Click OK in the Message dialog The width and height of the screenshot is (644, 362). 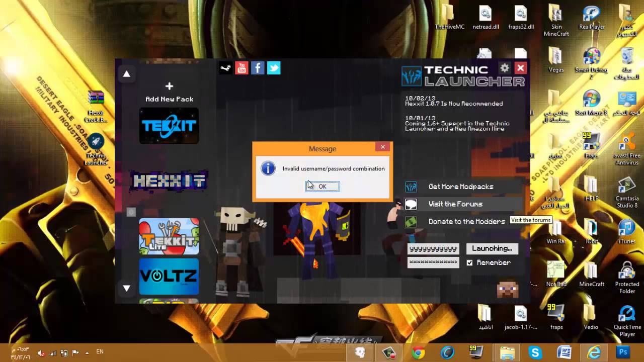323,187
